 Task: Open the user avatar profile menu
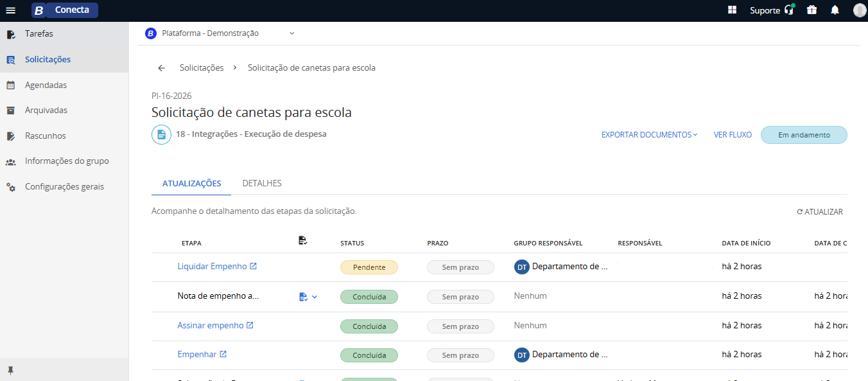(860, 10)
